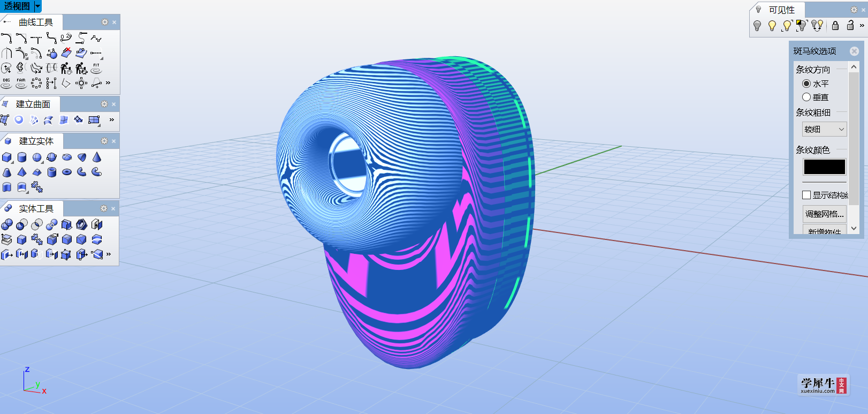Image resolution: width=868 pixels, height=414 pixels.
Task: Open the 透视图 viewport title dropdown arrow
Action: coord(37,6)
